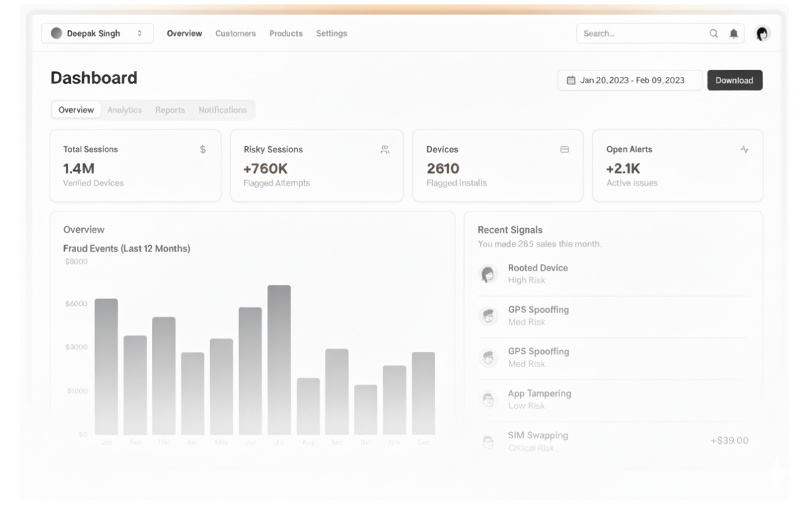Open the Notifications tab

222,110
